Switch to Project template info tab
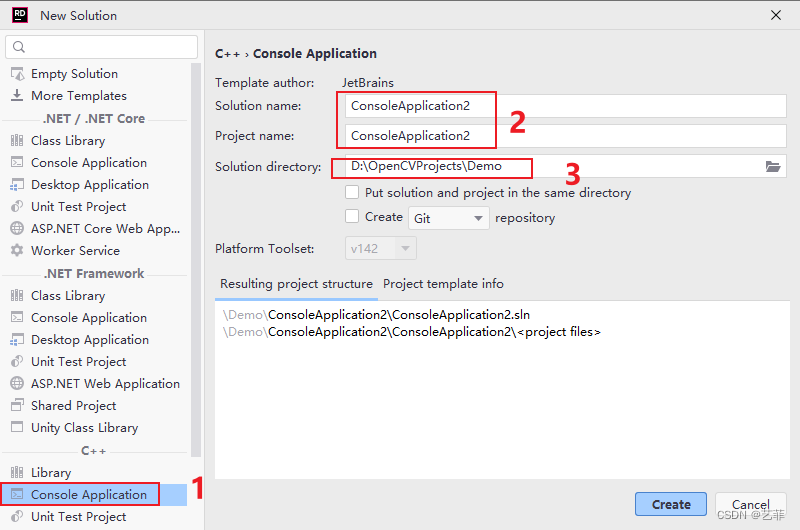Image resolution: width=800 pixels, height=530 pixels. click(x=443, y=284)
